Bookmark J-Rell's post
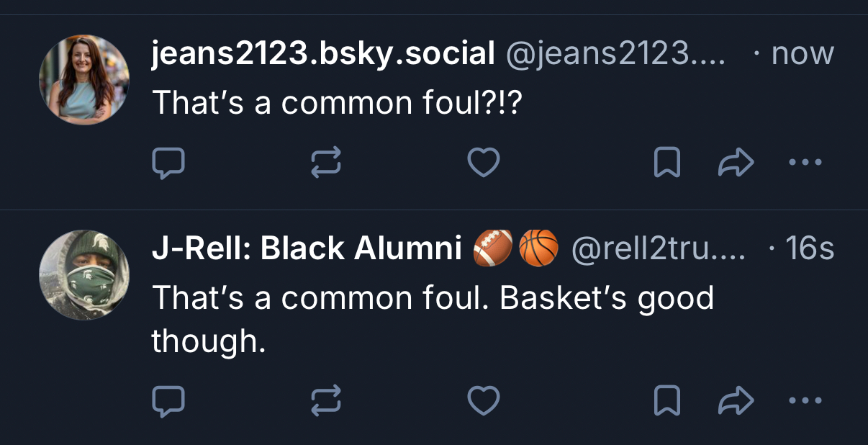868x445 pixels. [666, 401]
